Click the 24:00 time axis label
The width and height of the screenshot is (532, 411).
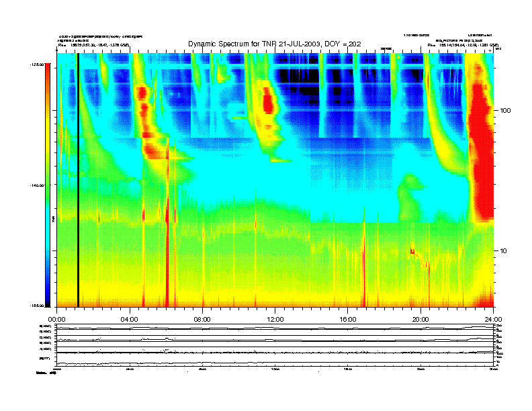(x=493, y=320)
